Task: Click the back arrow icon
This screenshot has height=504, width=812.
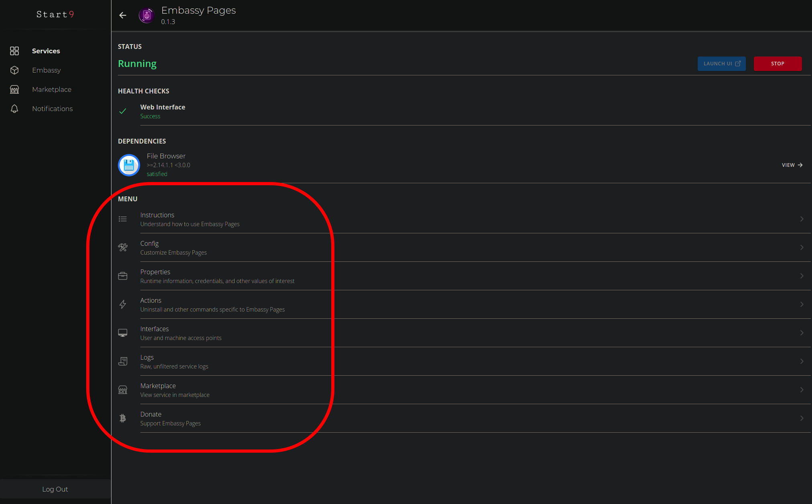Action: [123, 15]
